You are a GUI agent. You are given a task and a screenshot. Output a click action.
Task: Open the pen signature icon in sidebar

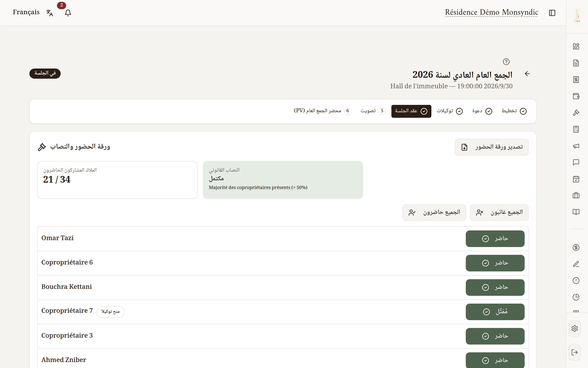(x=576, y=264)
